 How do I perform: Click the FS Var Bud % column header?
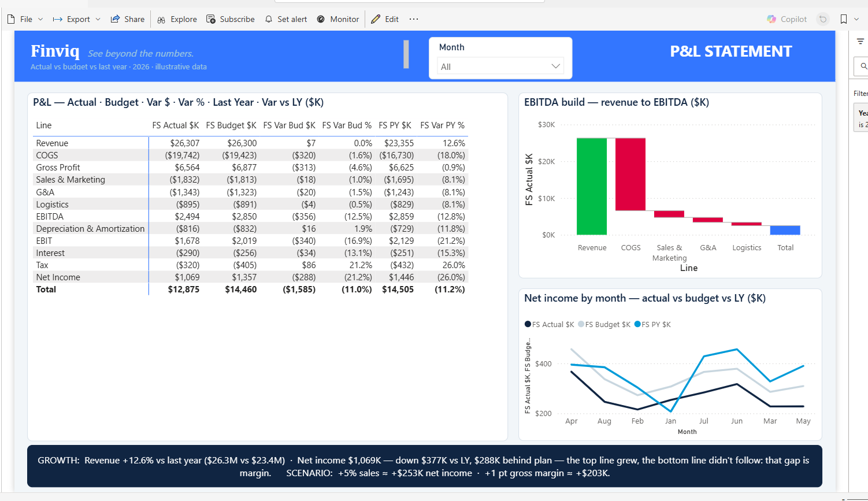pyautogui.click(x=347, y=125)
